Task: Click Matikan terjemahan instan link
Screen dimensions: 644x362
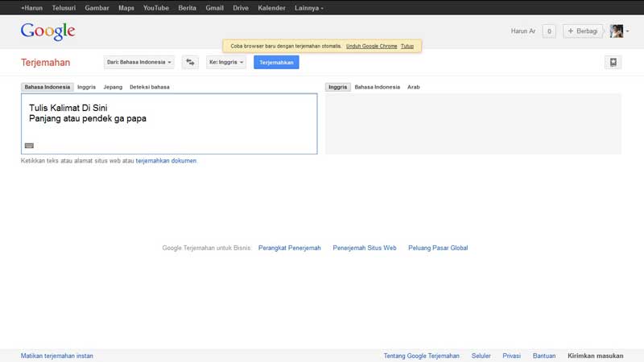Action: pyautogui.click(x=56, y=356)
